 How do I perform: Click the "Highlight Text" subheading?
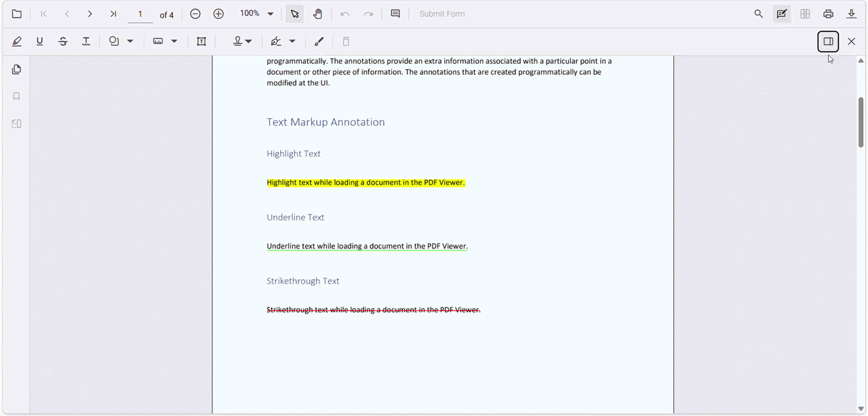click(294, 154)
